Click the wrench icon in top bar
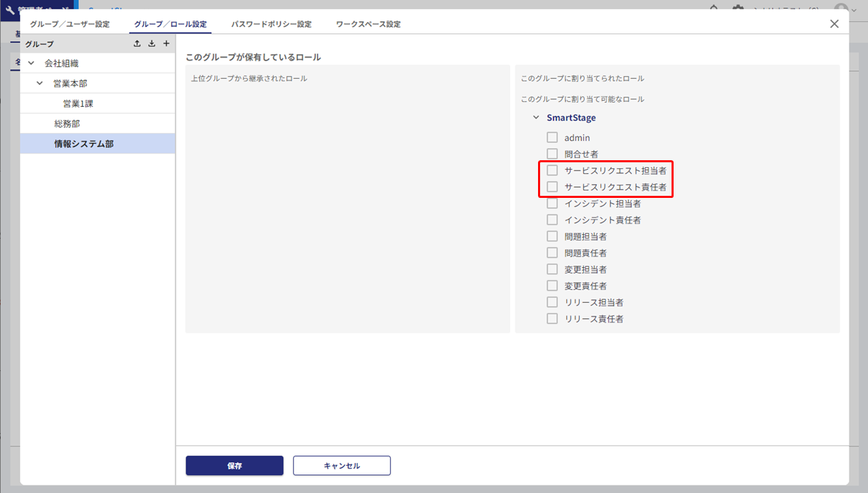 coord(10,9)
